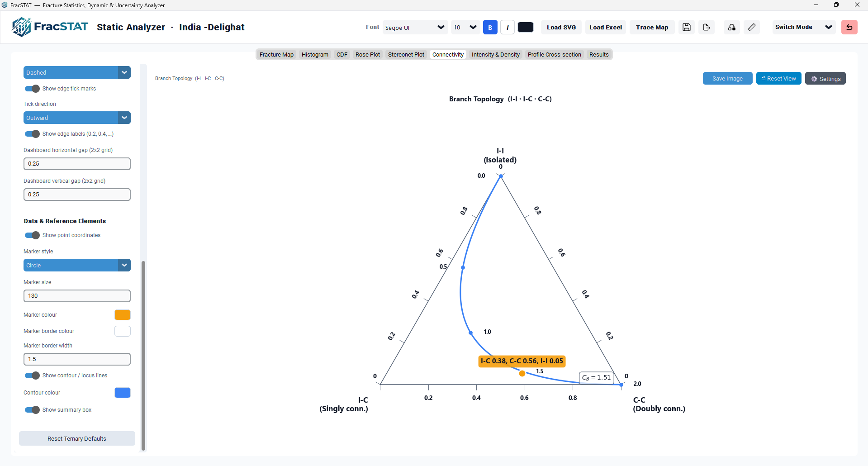Screen dimensions: 868x466
Task: Click the FracSTAT logo icon
Action: point(21,27)
